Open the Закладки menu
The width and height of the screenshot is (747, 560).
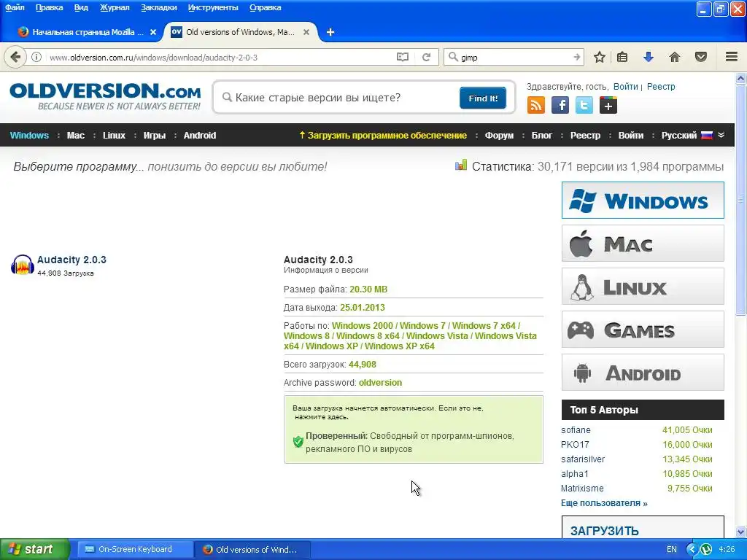(158, 7)
